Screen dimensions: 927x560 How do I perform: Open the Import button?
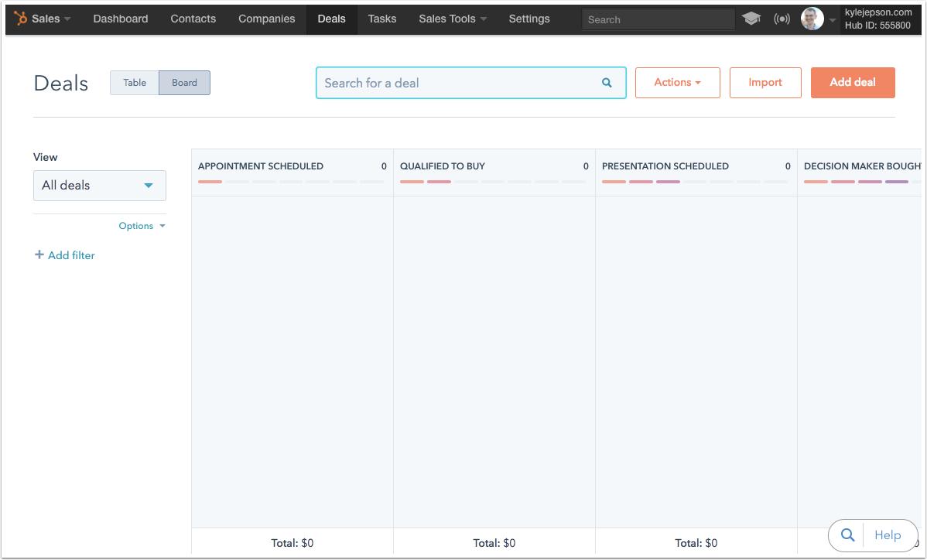pos(765,82)
